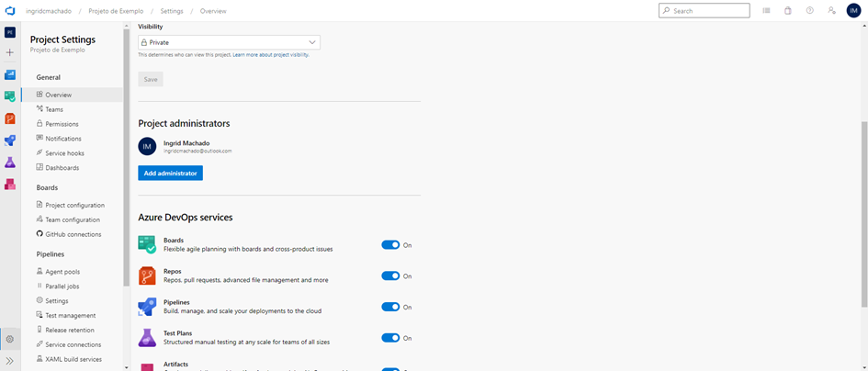Viewport: 868px width, 371px height.
Task: Open the Overview hub icon in the sidebar
Action: coord(10,74)
